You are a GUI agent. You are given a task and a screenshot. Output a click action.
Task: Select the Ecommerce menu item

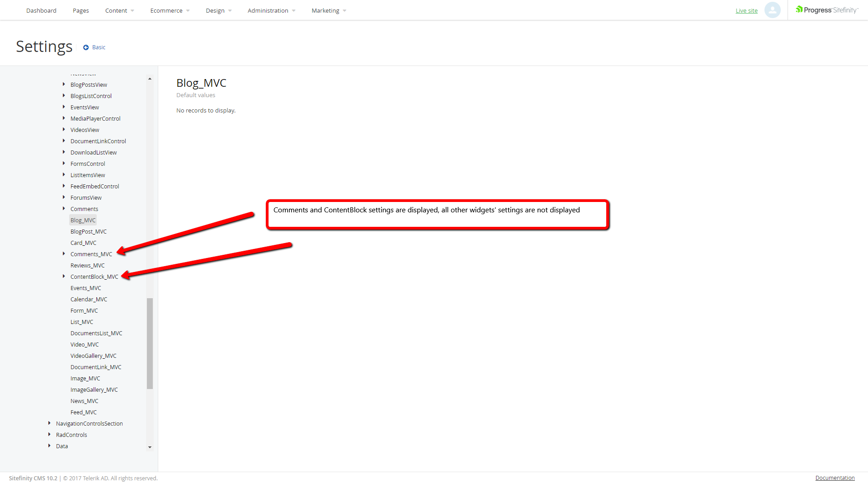pyautogui.click(x=166, y=10)
